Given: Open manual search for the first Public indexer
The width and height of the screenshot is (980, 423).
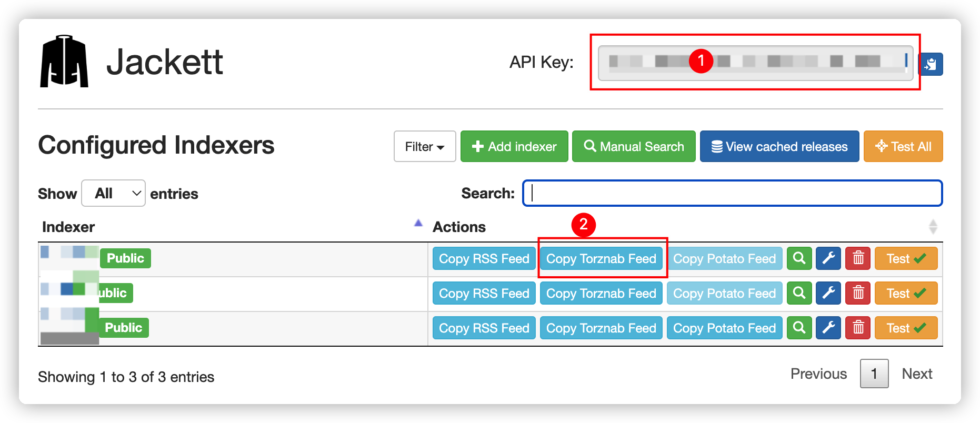Looking at the screenshot, I should coord(799,258).
